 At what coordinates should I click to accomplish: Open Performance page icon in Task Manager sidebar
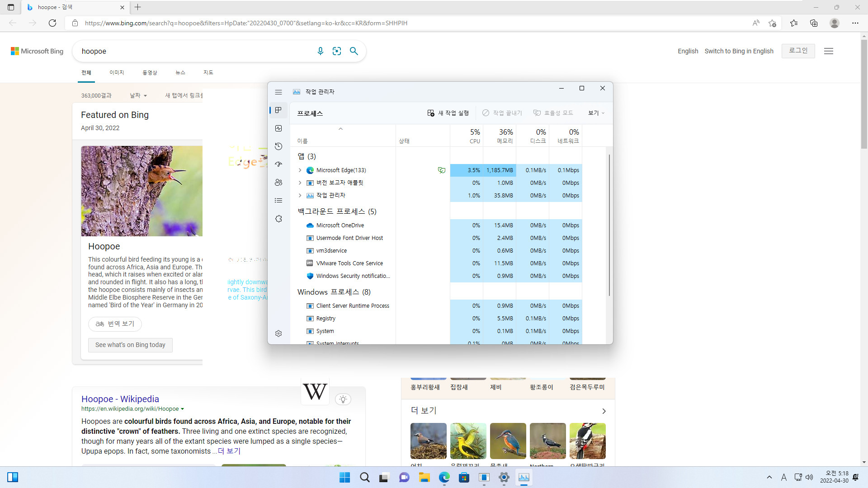coord(278,128)
